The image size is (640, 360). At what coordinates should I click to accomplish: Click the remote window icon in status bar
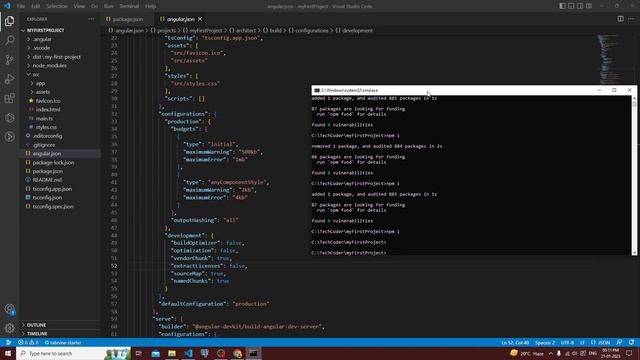8,342
